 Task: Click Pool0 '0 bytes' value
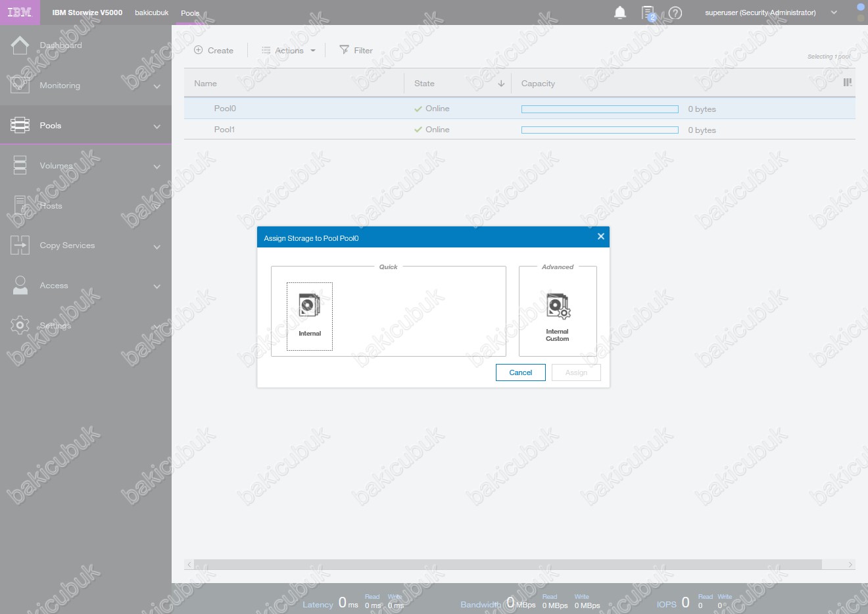(x=702, y=109)
